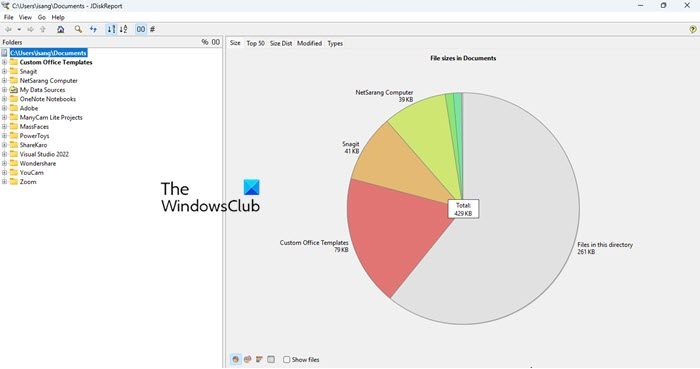Screen dimensions: 700x369
Task: Toggle the 00 size display toolbar button
Action: tap(141, 29)
